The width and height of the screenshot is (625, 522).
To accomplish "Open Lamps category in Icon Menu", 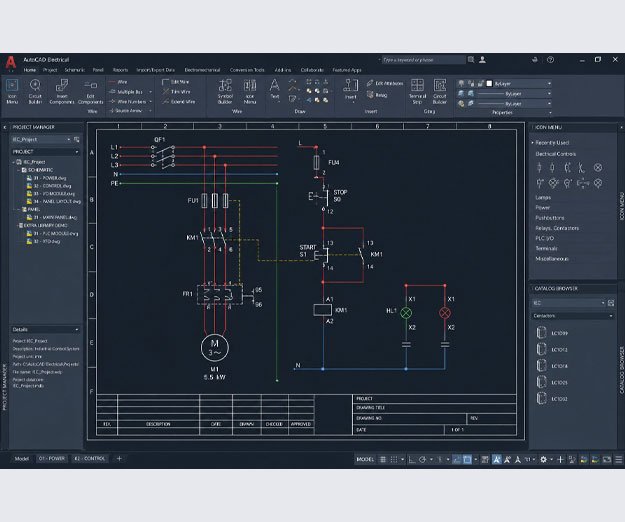I will coord(543,198).
